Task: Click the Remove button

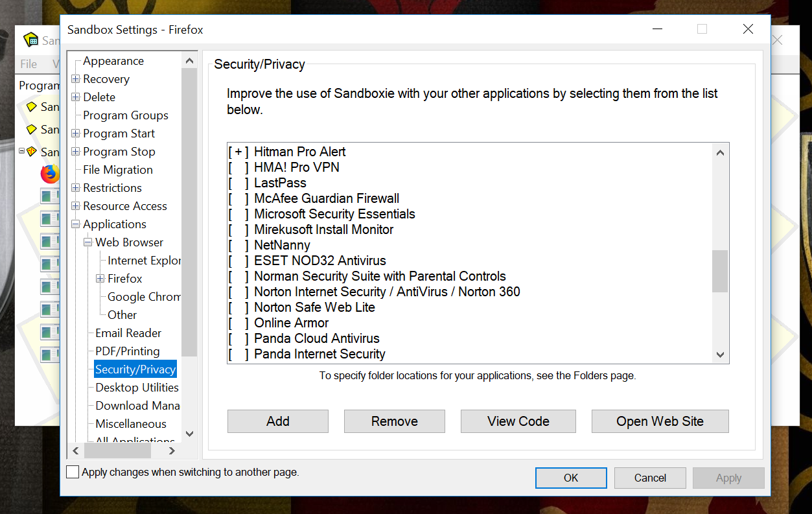Action: (x=395, y=421)
